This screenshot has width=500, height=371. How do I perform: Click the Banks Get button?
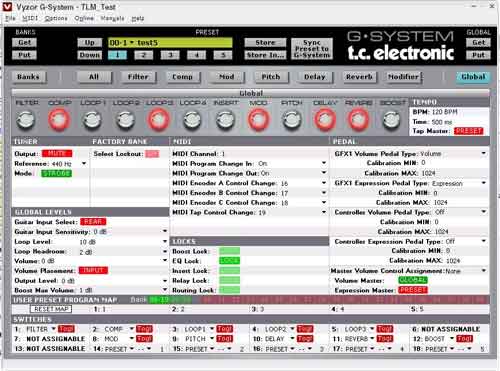click(24, 43)
